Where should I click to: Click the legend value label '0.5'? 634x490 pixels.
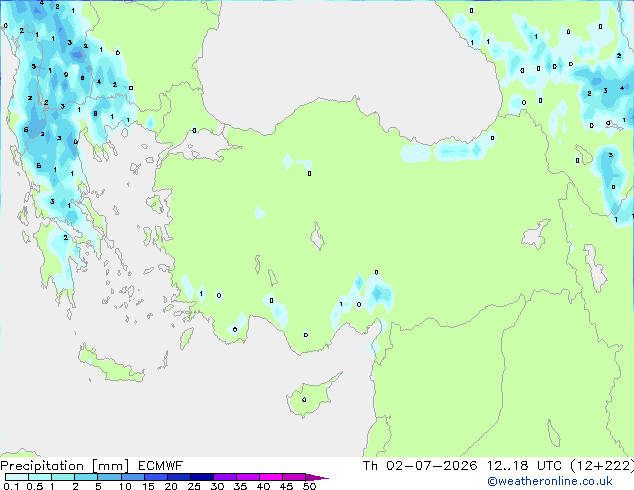coord(34,486)
